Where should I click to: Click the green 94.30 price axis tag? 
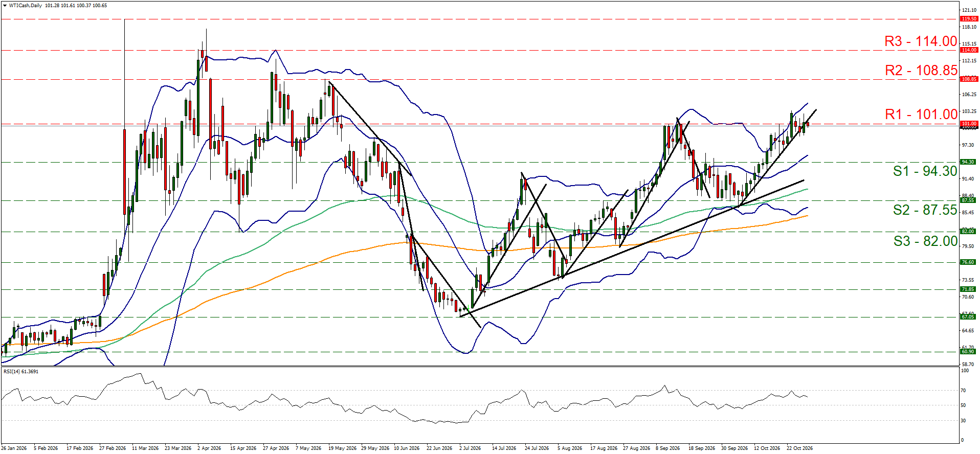pos(968,162)
